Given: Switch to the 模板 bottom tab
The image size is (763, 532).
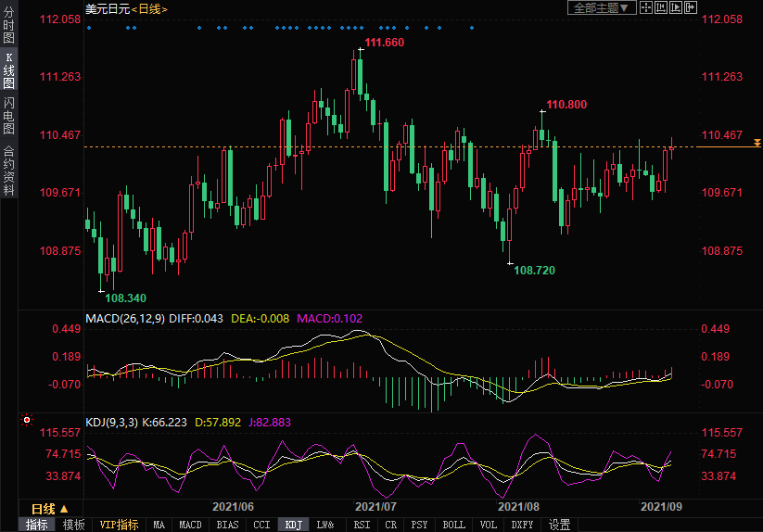Looking at the screenshot, I should click(x=73, y=525).
